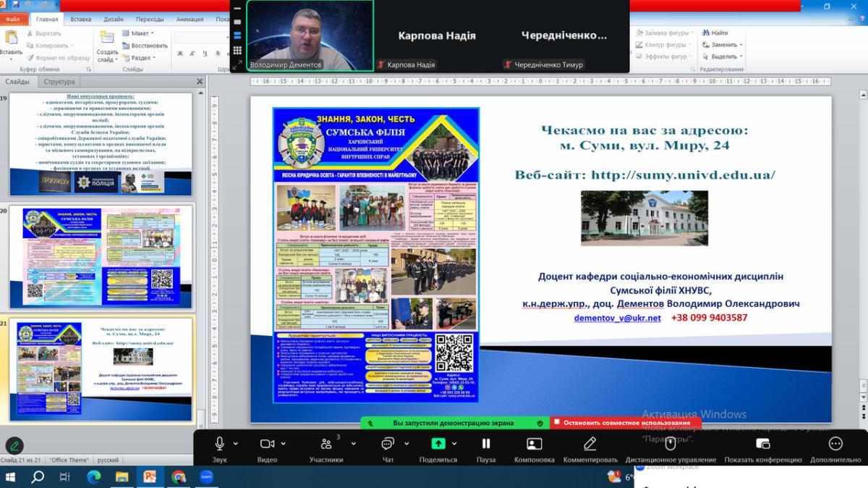Switch to the Структура outline tab

(x=59, y=82)
